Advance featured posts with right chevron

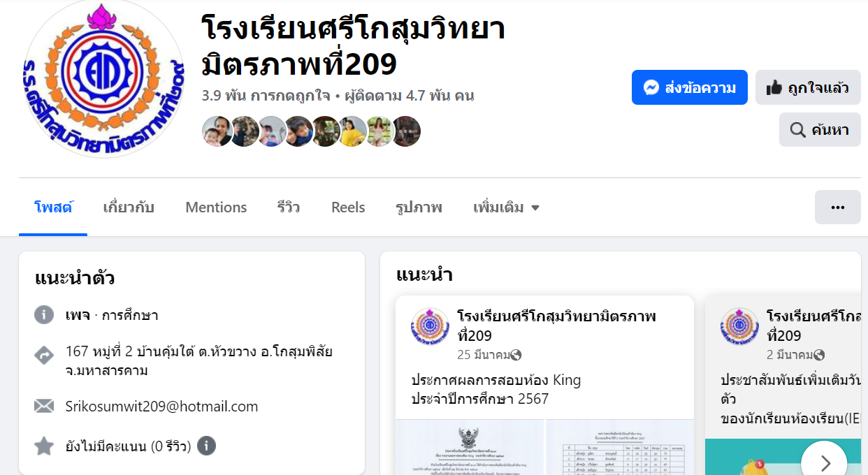[825, 462]
